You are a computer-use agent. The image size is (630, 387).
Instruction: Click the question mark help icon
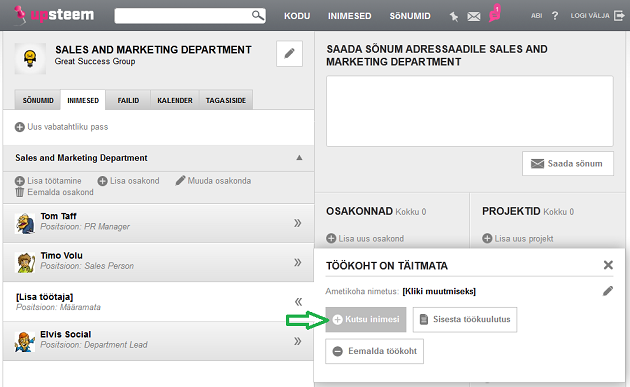(x=555, y=16)
